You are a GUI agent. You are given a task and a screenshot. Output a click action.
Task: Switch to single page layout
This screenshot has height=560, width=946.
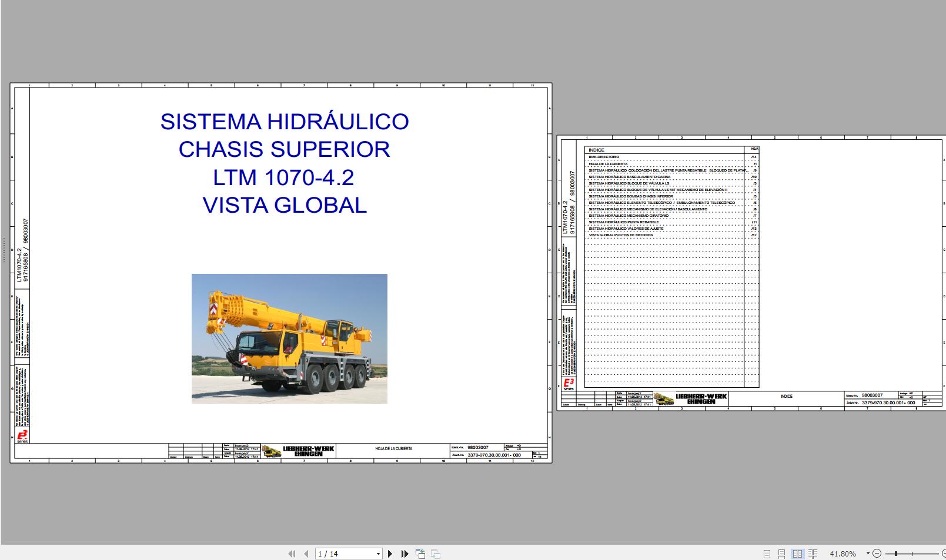(767, 554)
